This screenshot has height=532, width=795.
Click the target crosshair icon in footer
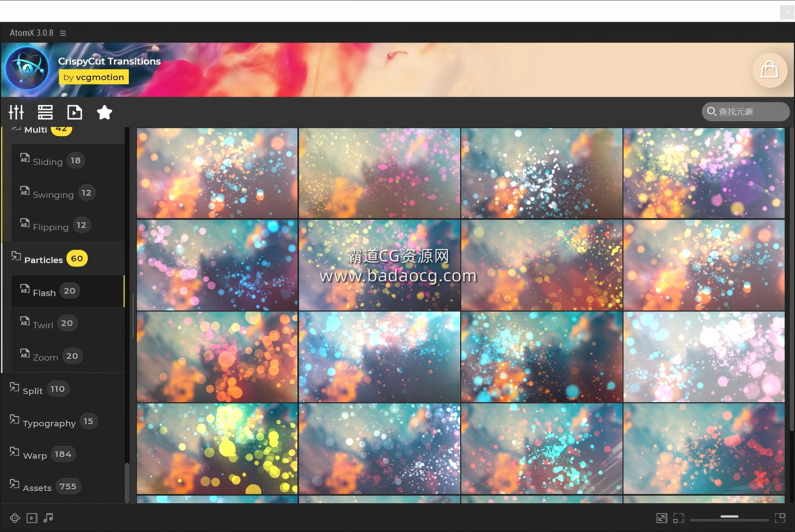15,518
